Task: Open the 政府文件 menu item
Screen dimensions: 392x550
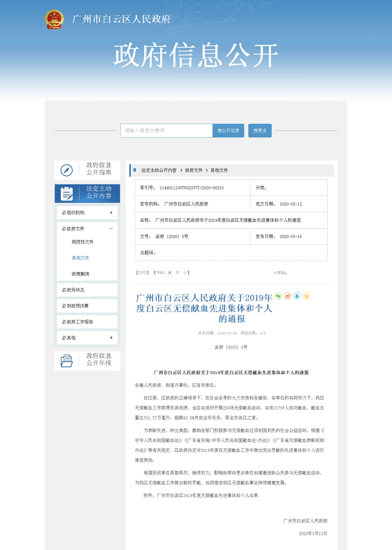Action: (75, 229)
